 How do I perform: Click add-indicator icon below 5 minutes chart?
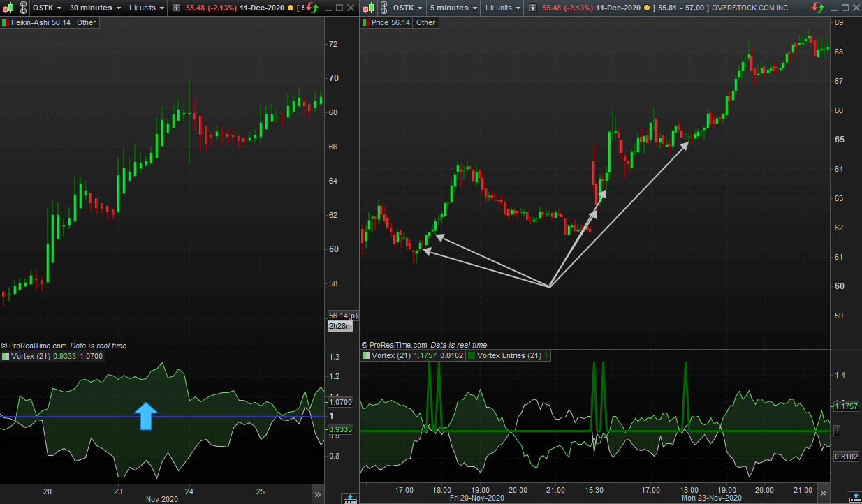(x=854, y=498)
